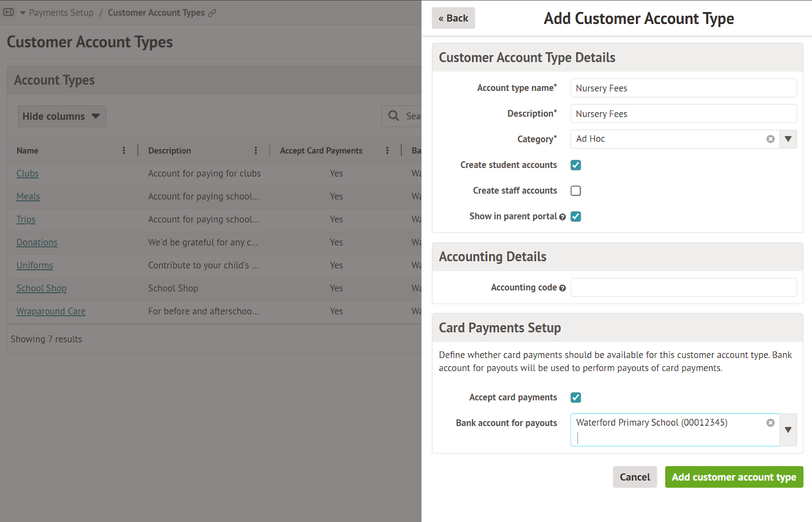Uncheck Create student accounts

pos(576,165)
